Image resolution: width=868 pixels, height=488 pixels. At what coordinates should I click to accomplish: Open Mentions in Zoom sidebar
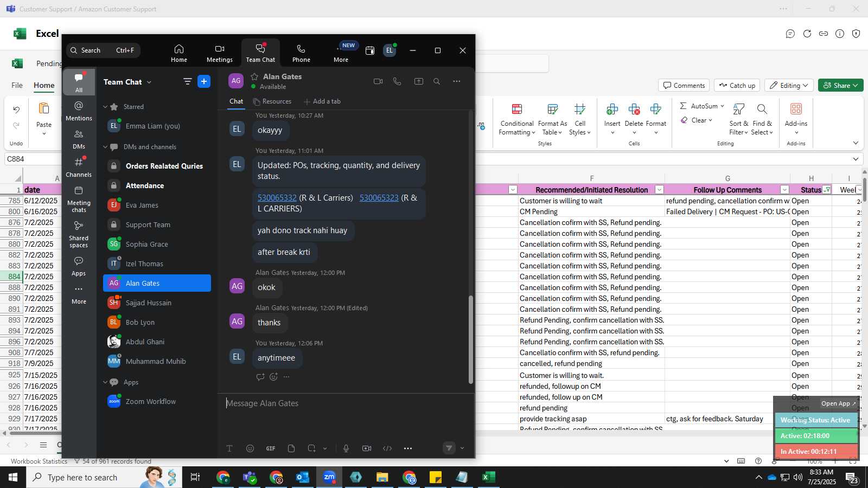click(79, 111)
